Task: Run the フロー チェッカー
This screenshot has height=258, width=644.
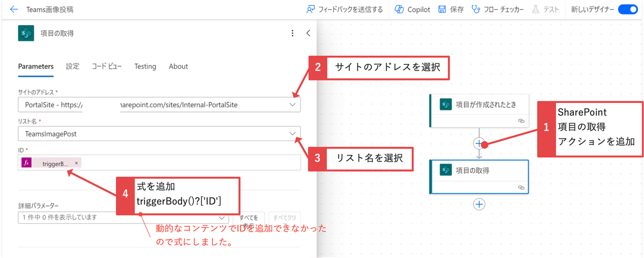Action: 497,9
